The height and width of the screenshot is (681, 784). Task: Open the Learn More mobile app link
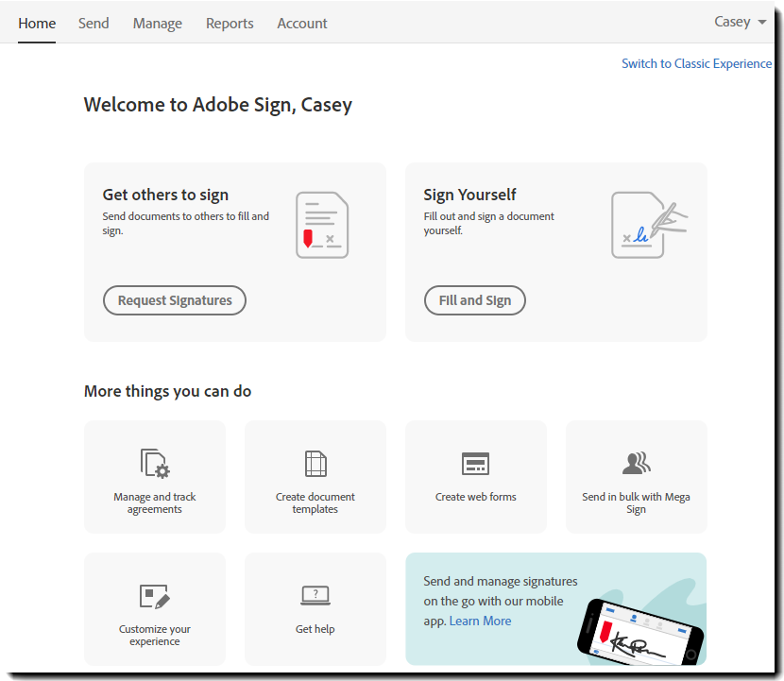[480, 621]
